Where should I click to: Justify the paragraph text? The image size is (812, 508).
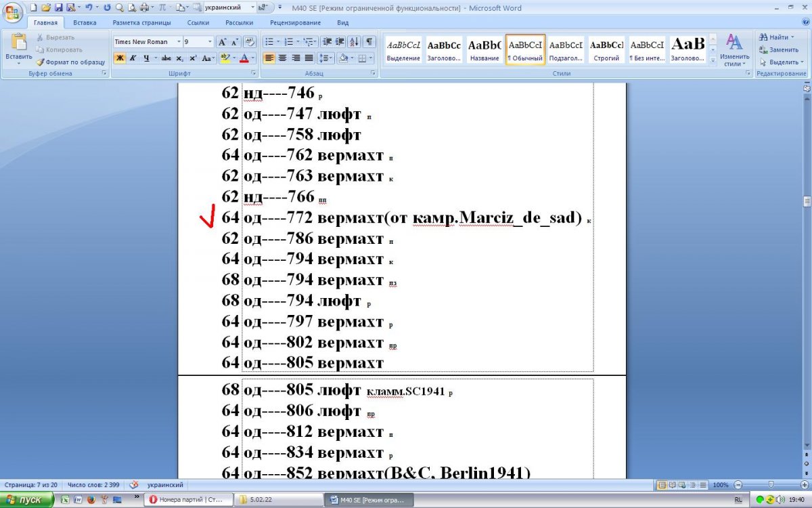tap(309, 58)
